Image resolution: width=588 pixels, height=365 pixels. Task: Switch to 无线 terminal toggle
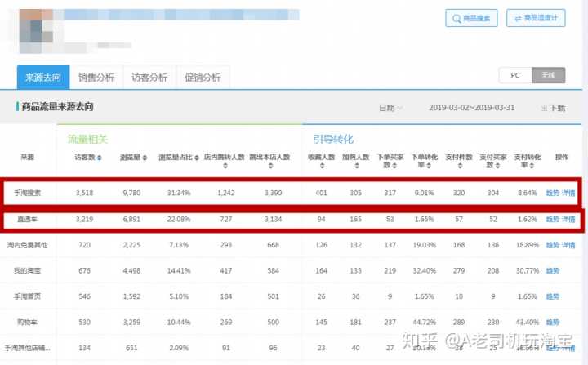click(x=548, y=75)
